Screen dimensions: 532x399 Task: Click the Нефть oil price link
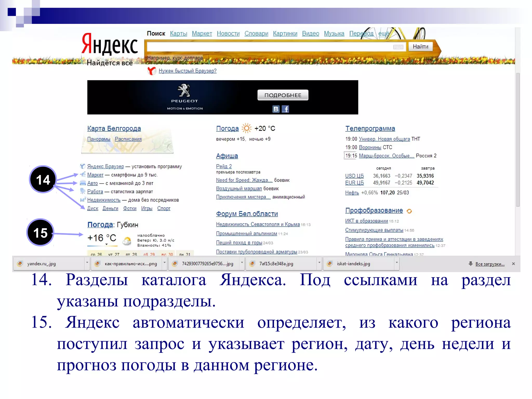tap(352, 193)
